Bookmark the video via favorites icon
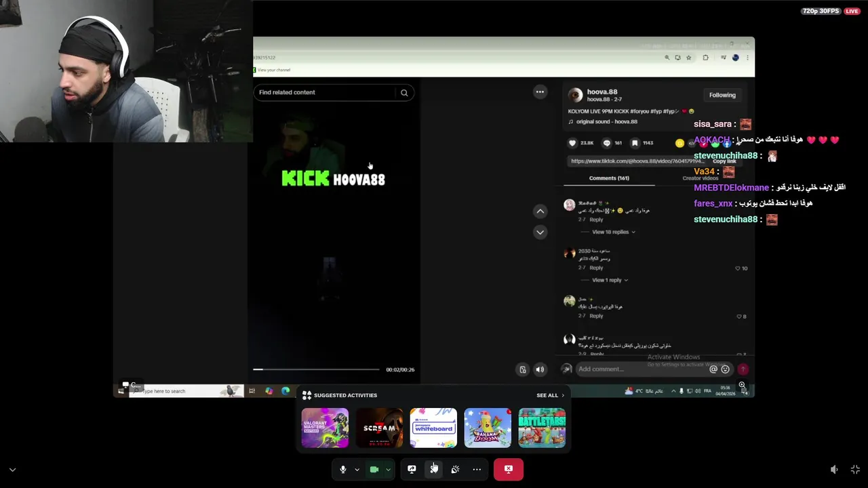 [x=635, y=143]
